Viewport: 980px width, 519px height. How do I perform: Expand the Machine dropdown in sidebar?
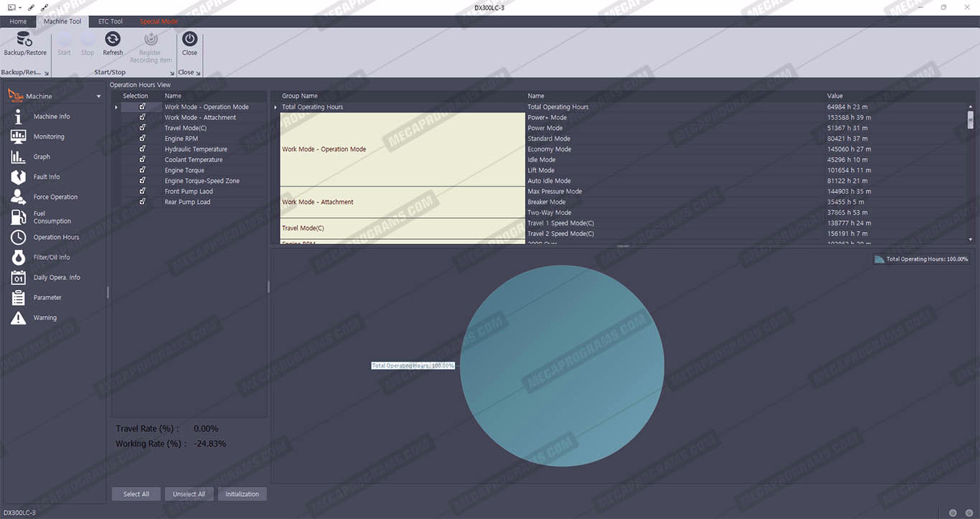tap(99, 96)
